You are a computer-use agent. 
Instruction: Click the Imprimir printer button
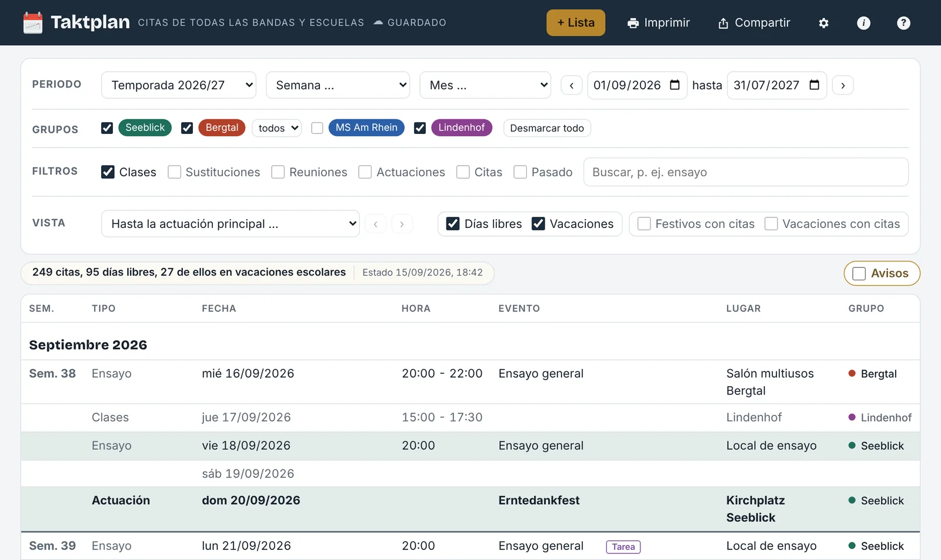658,23
